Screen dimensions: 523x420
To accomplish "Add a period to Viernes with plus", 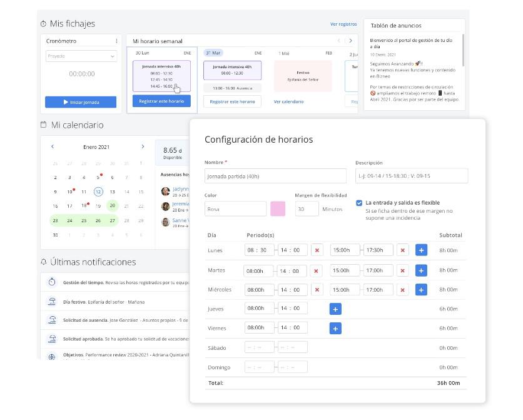I will pos(335,329).
